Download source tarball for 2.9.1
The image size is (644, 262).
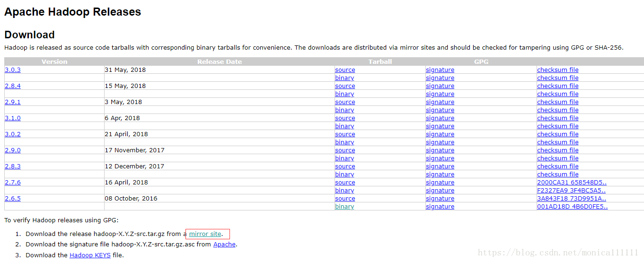(x=345, y=102)
